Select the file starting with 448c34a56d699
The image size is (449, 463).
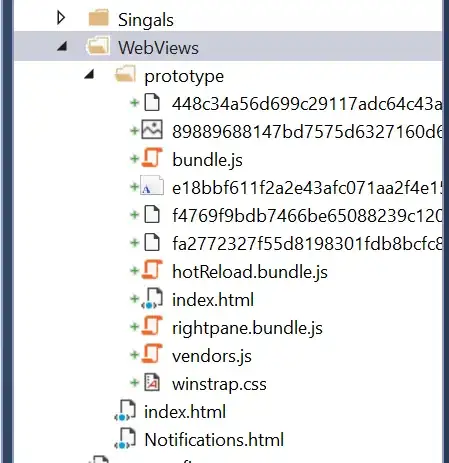tap(307, 104)
